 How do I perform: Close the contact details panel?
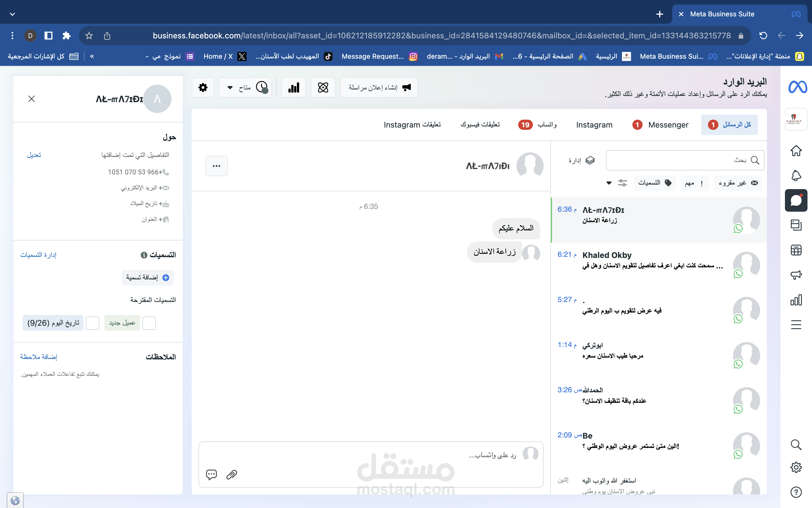click(x=32, y=99)
